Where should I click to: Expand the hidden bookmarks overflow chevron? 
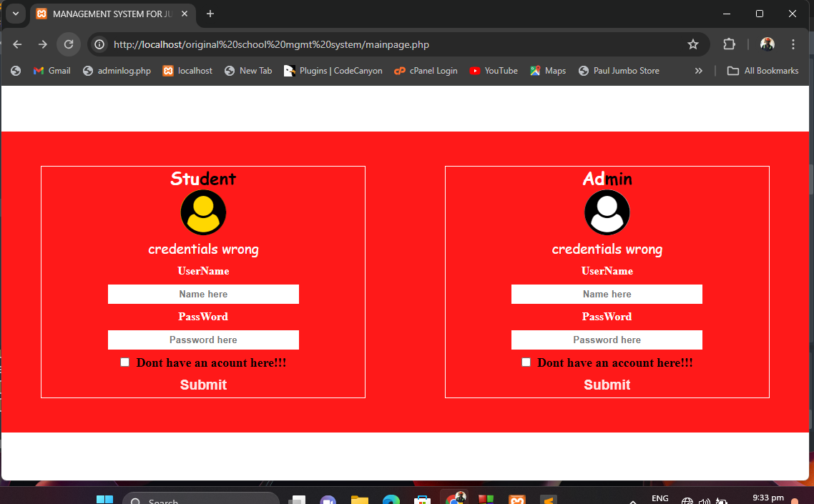pyautogui.click(x=699, y=71)
